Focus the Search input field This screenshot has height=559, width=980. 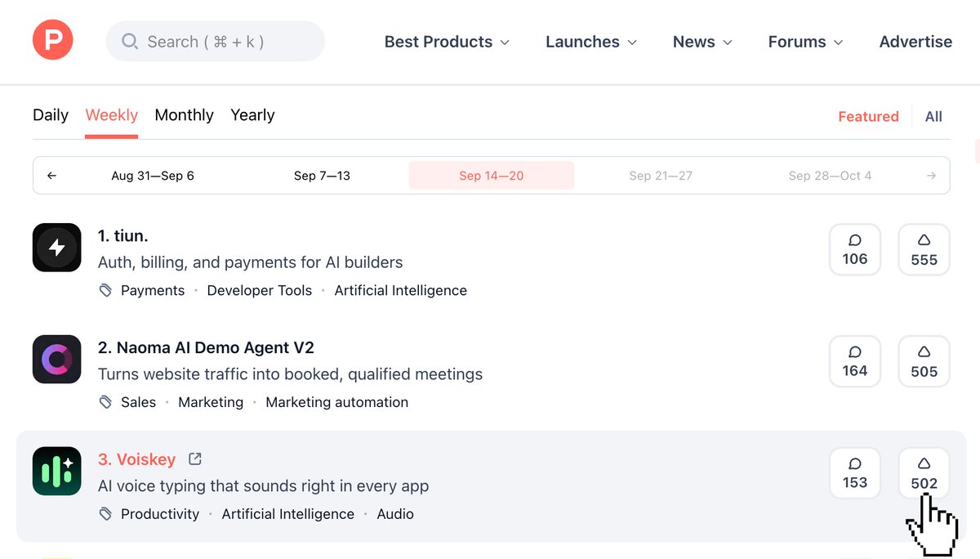(215, 41)
